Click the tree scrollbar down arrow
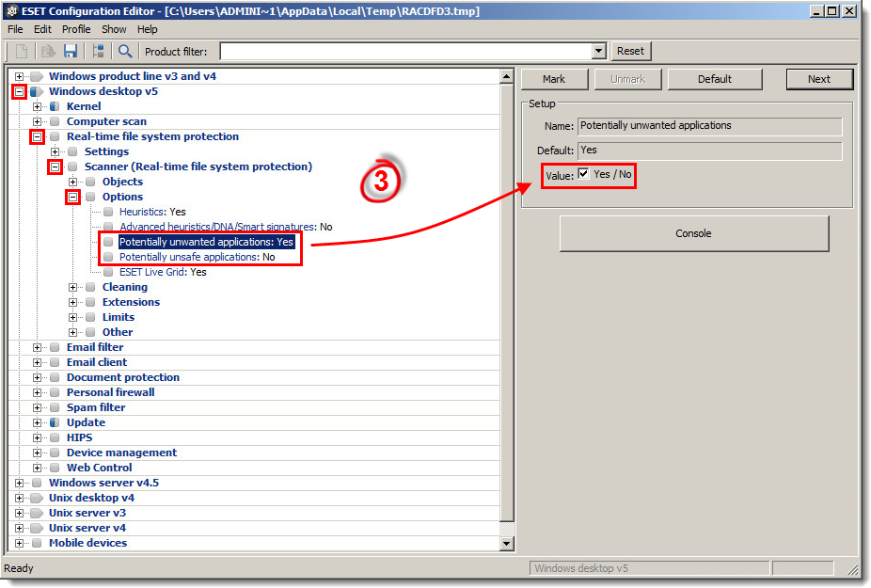The width and height of the screenshot is (871, 588). click(507, 543)
